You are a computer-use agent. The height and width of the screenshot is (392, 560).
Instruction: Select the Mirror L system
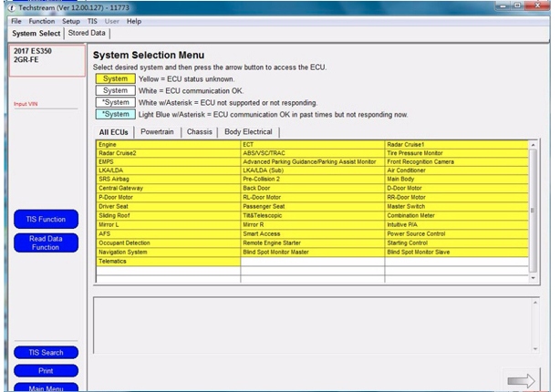(x=168, y=225)
